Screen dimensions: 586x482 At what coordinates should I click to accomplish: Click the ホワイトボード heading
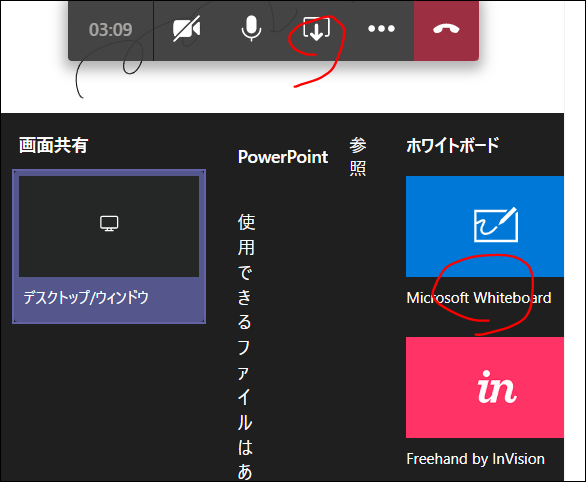tap(453, 145)
